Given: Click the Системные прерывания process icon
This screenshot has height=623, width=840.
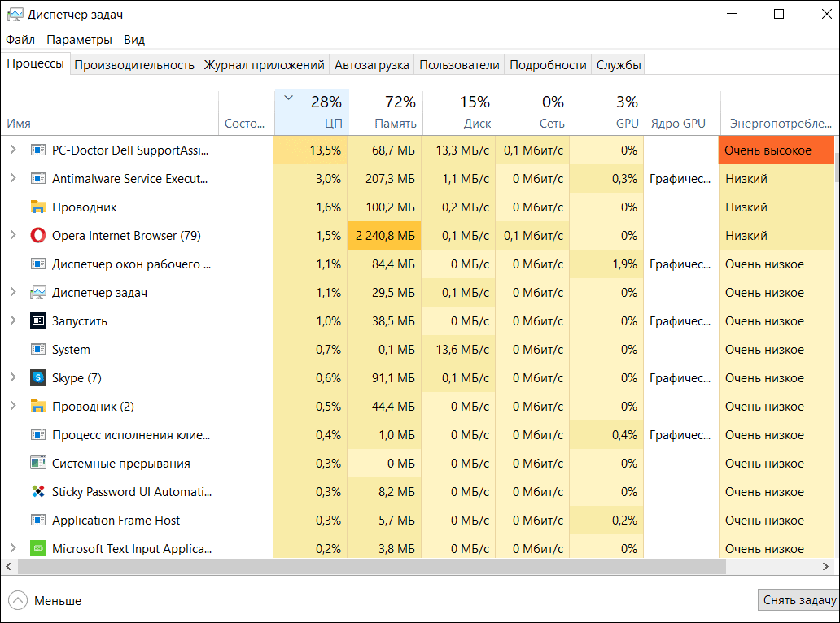Looking at the screenshot, I should (38, 464).
